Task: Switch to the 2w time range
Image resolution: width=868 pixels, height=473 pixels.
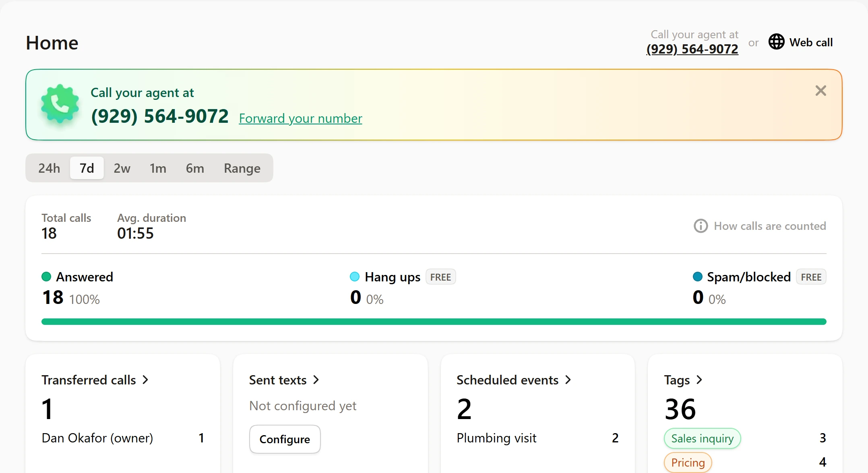Action: tap(122, 168)
